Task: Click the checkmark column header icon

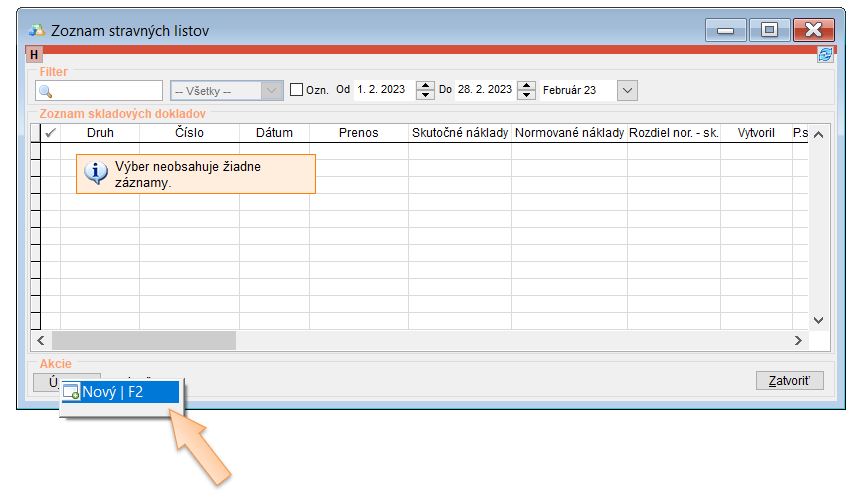Action: tap(50, 133)
